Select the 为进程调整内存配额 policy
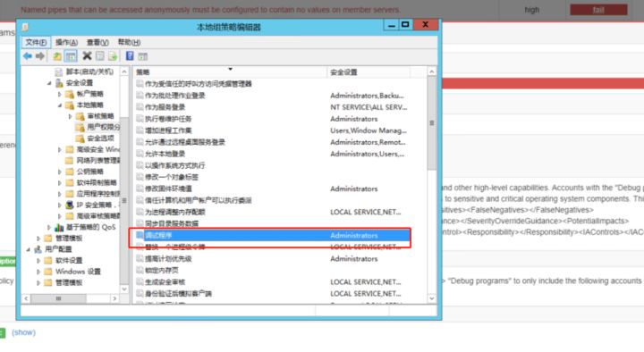The height and width of the screenshot is (352, 644). 175,212
